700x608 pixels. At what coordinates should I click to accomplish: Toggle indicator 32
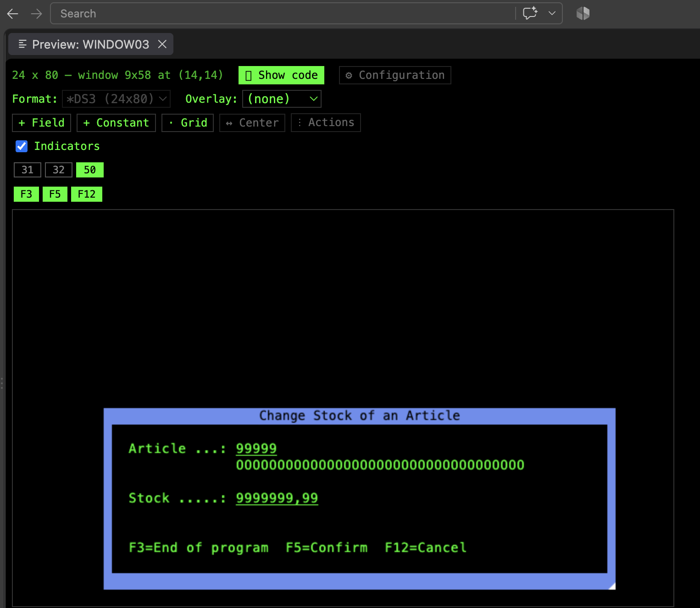click(x=59, y=170)
